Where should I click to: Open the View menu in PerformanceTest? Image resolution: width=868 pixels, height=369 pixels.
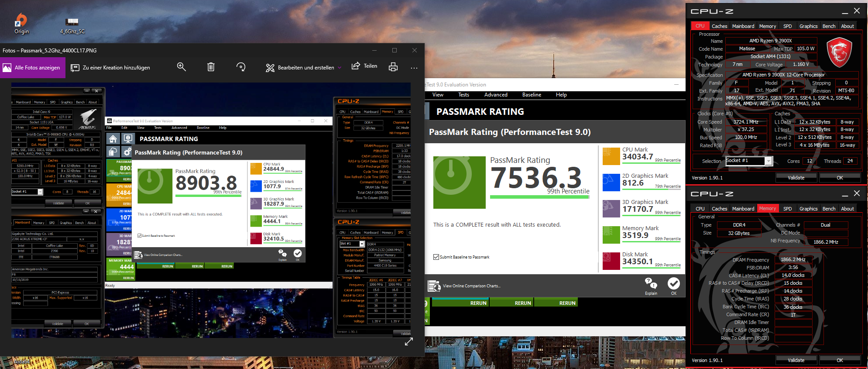pyautogui.click(x=438, y=95)
